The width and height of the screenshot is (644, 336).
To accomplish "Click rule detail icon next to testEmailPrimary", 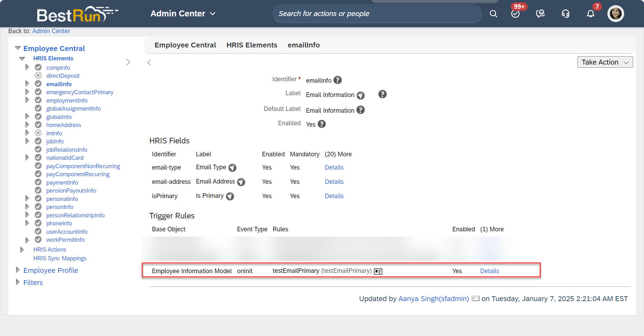I will [x=378, y=271].
